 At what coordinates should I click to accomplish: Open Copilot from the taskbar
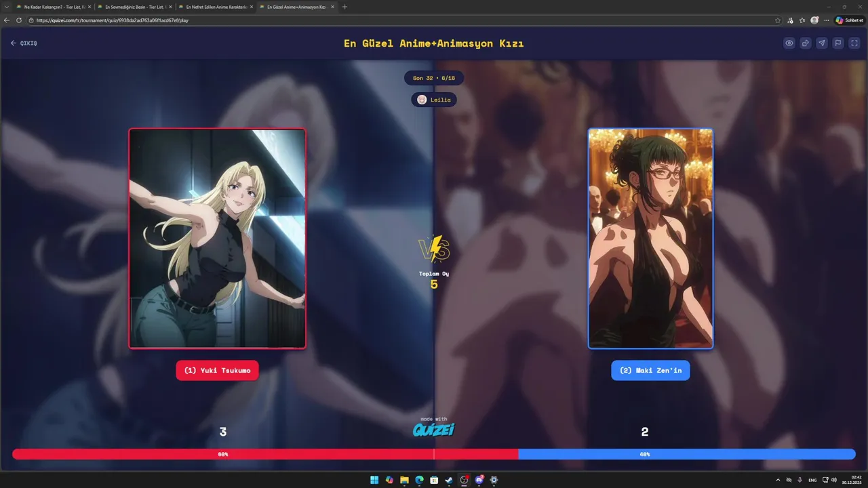(x=389, y=480)
